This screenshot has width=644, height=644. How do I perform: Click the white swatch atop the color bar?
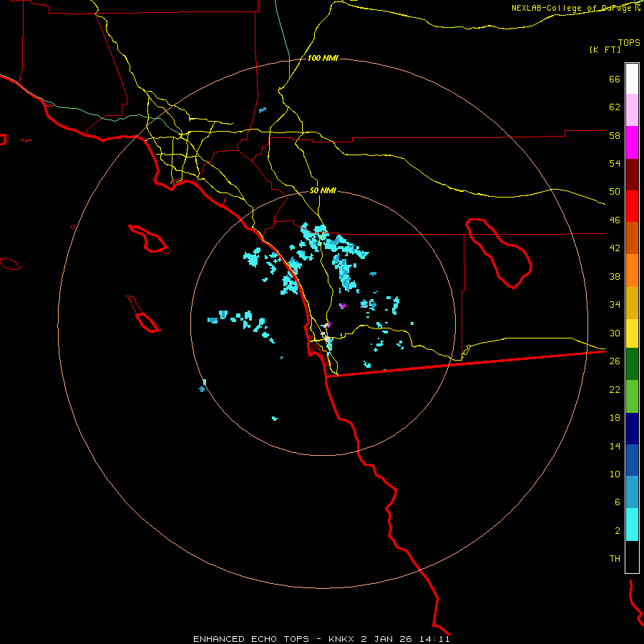tap(632, 79)
